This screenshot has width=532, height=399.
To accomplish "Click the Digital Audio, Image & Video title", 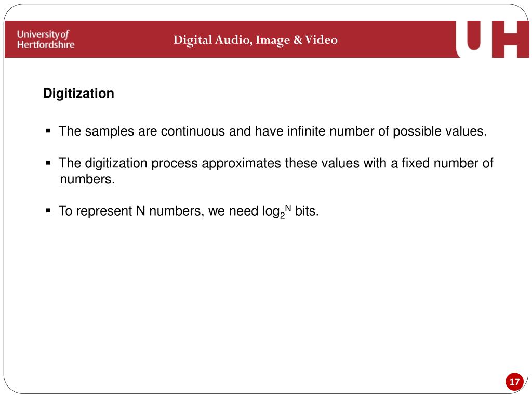I will tap(256, 40).
